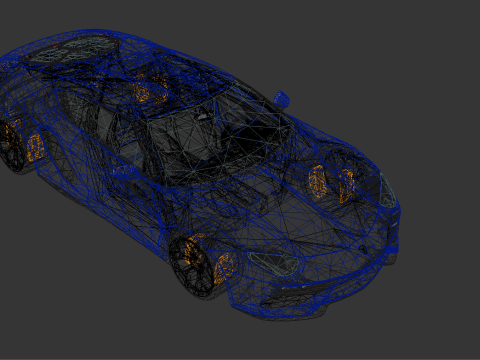Select the blue side mirror on the car
The height and width of the screenshot is (360, 480).
tap(281, 99)
